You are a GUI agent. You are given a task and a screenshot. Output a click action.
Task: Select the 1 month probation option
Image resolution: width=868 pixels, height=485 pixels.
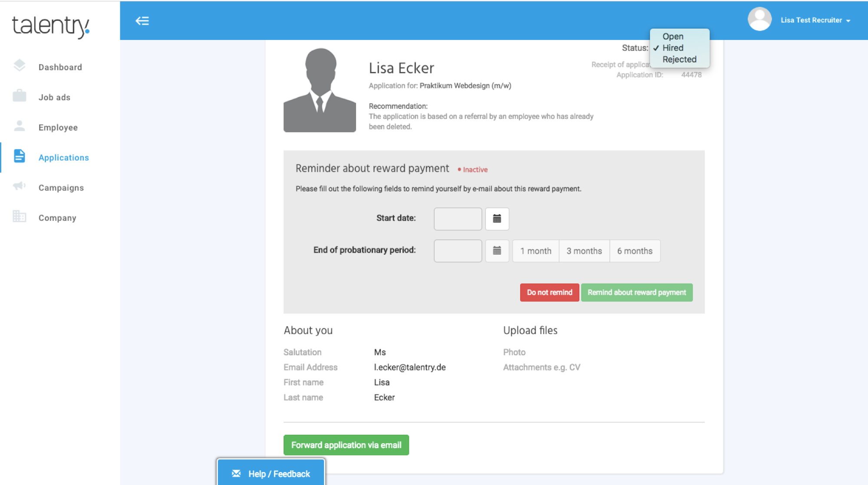(535, 251)
